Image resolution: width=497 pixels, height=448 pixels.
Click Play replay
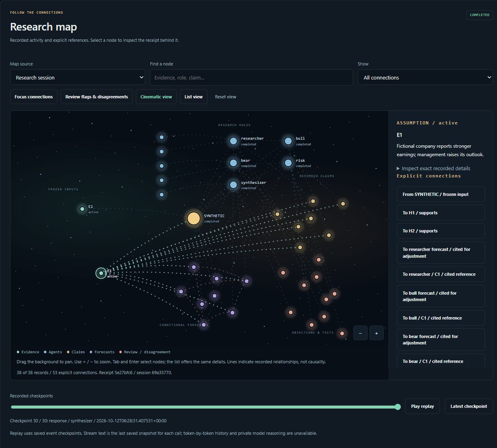pyautogui.click(x=422, y=406)
